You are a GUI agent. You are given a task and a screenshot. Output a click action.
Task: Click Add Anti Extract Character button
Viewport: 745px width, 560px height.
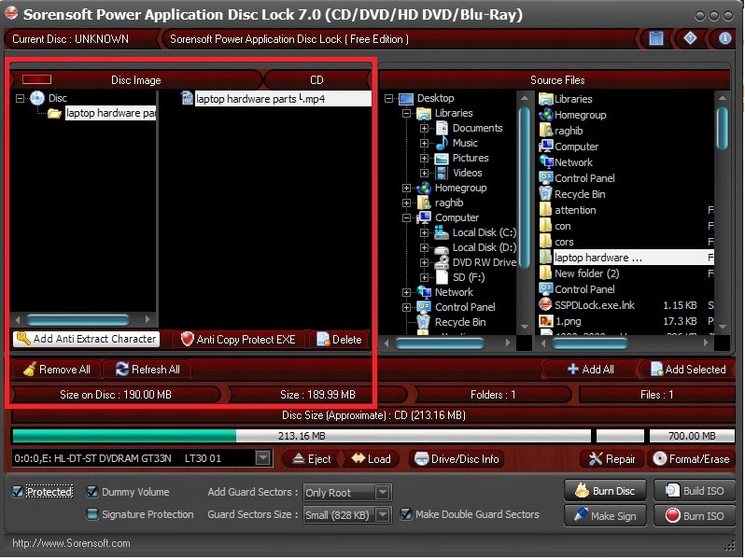87,339
